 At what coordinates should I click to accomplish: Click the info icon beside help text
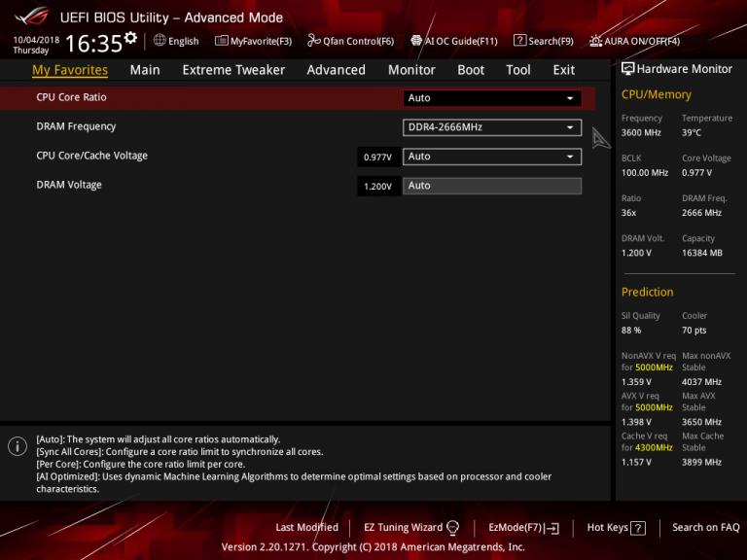tap(18, 446)
